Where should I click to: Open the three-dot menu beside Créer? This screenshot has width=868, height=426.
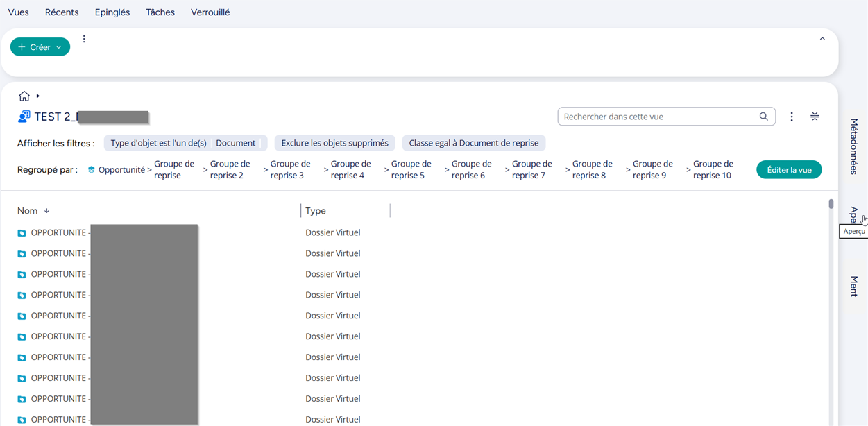click(84, 40)
